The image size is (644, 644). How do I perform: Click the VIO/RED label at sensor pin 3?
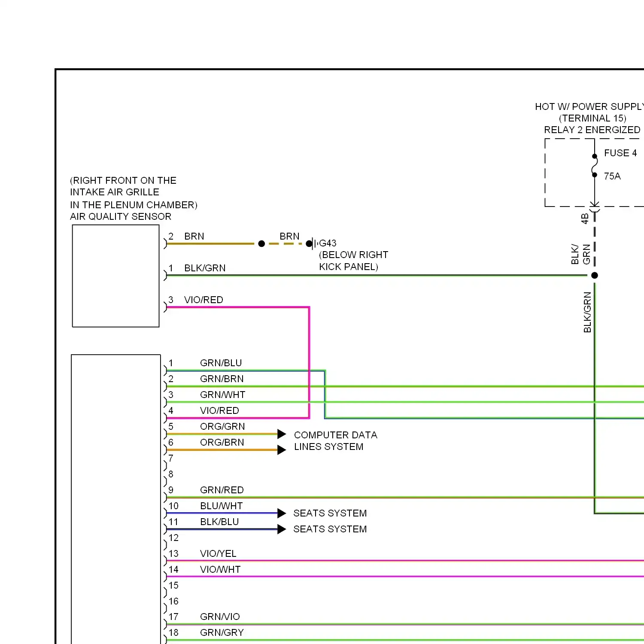pos(204,300)
